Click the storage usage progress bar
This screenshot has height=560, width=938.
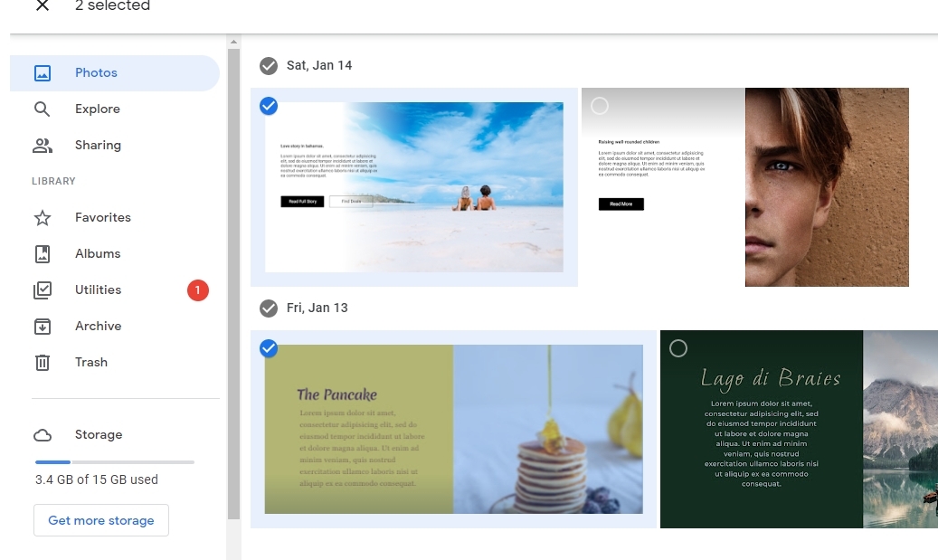click(114, 462)
